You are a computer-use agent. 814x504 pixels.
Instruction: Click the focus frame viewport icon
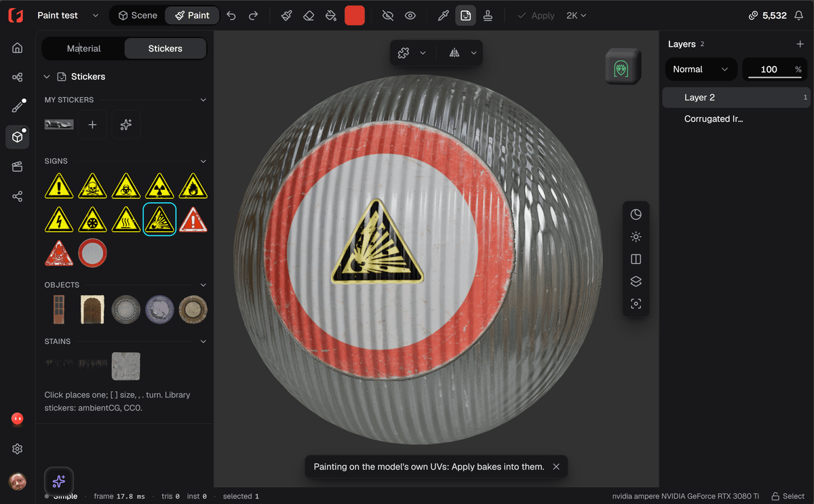(x=636, y=304)
